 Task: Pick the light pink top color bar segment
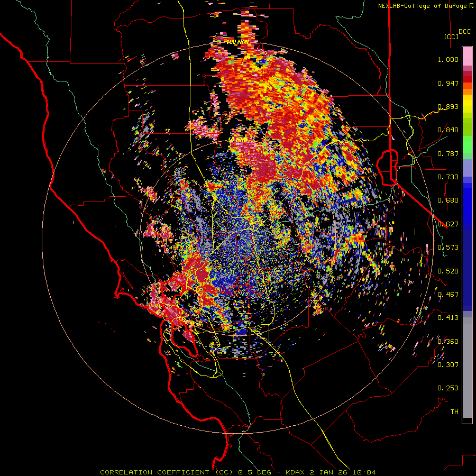(467, 56)
